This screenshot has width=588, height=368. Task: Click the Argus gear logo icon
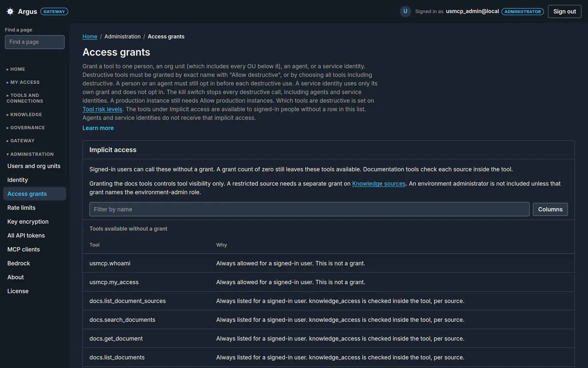(10, 11)
